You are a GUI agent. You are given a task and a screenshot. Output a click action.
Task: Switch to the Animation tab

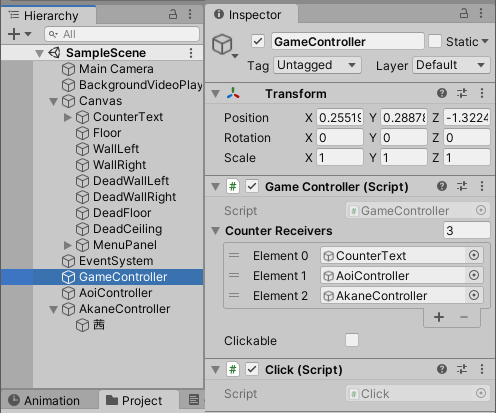(49, 400)
